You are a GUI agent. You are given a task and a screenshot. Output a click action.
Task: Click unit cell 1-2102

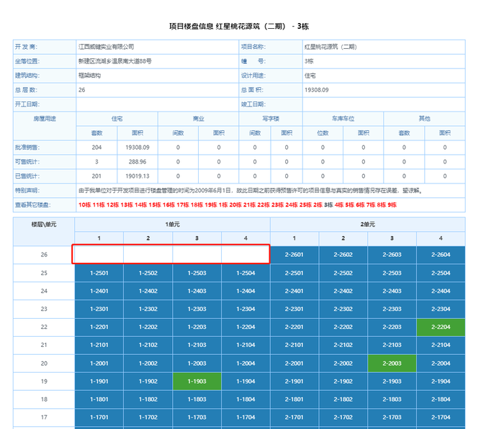(148, 345)
